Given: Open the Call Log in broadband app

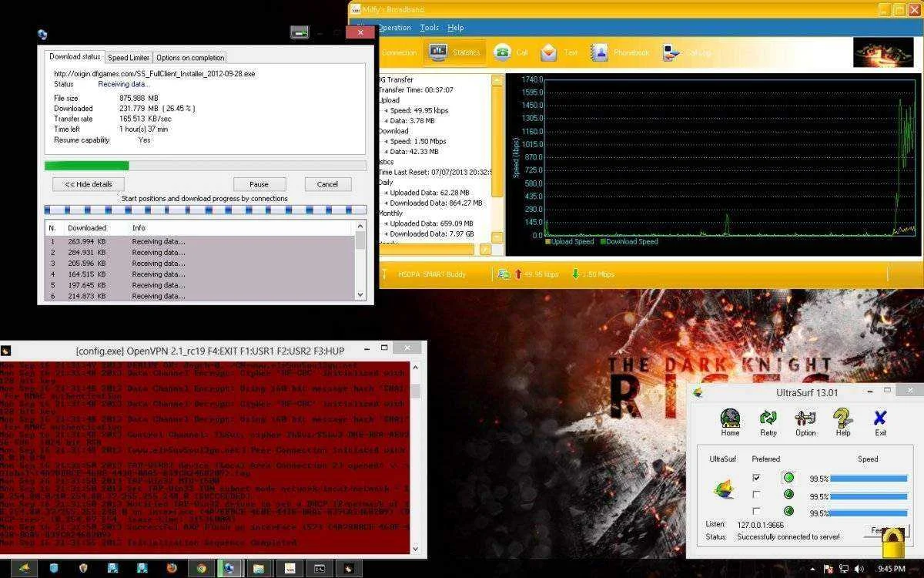Looking at the screenshot, I should click(688, 52).
